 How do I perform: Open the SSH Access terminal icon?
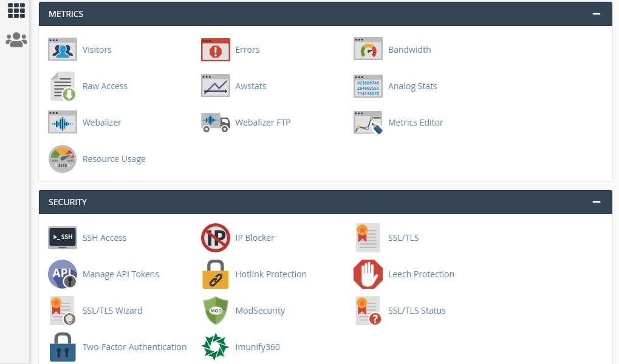(x=63, y=238)
